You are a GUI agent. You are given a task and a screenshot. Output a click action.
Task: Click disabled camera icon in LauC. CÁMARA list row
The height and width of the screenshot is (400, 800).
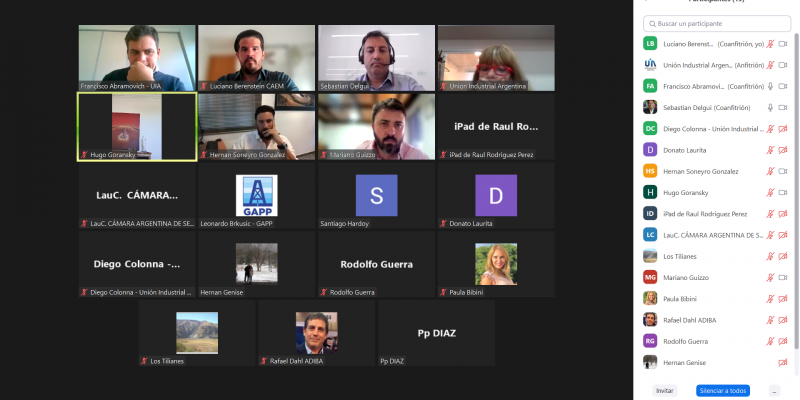point(783,235)
